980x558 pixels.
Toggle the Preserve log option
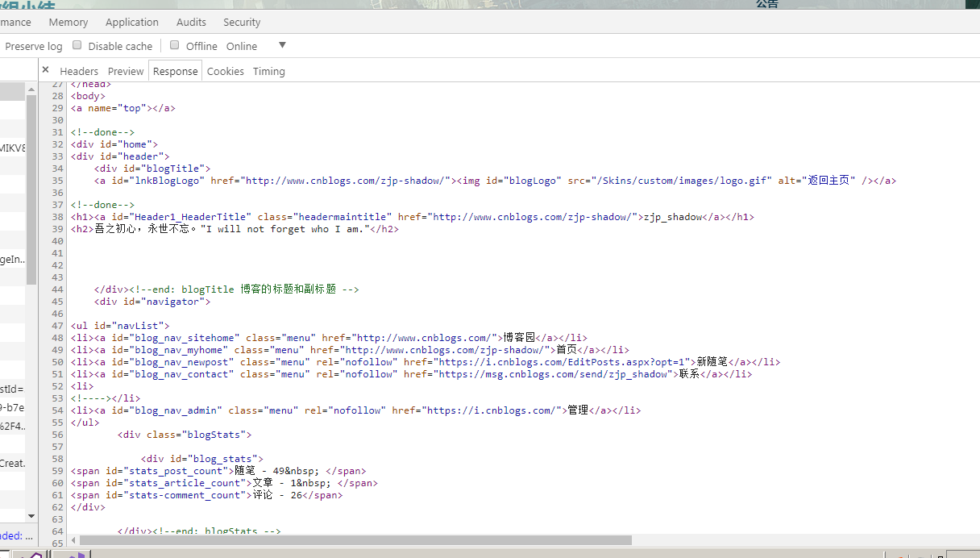pos(33,46)
